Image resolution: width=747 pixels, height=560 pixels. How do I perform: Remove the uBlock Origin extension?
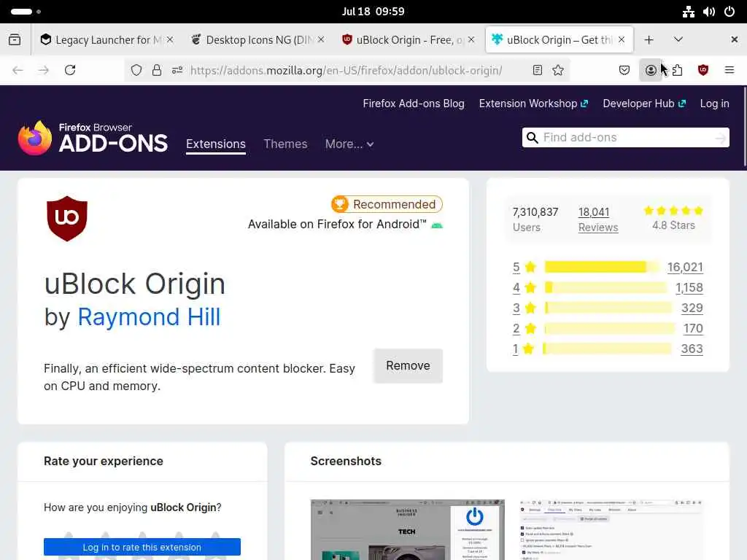pos(408,366)
